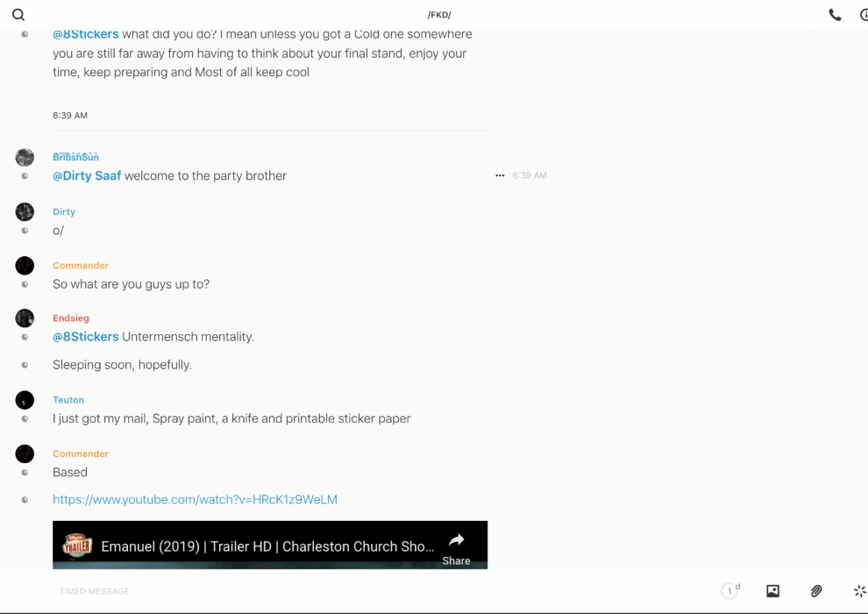Attach a file with paperclip icon
868x614 pixels.
click(816, 591)
